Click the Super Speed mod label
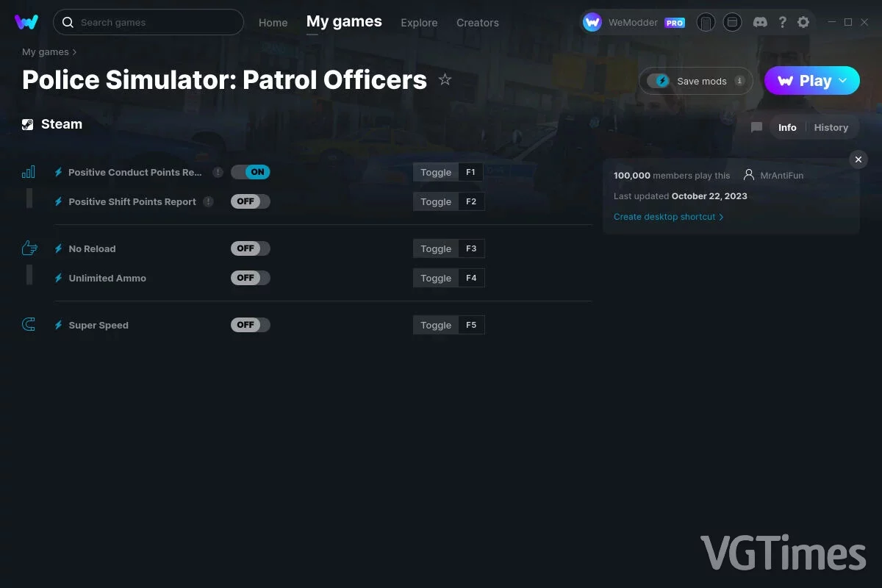 pyautogui.click(x=98, y=325)
